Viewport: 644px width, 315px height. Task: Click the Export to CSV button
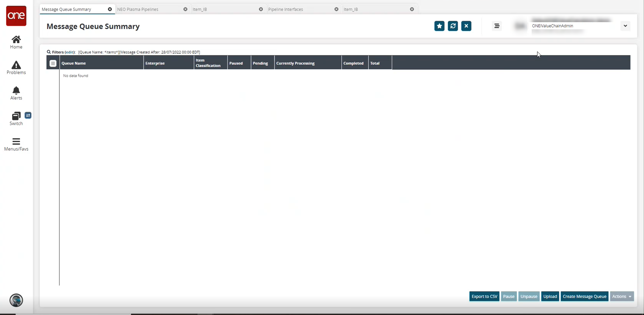click(x=485, y=296)
